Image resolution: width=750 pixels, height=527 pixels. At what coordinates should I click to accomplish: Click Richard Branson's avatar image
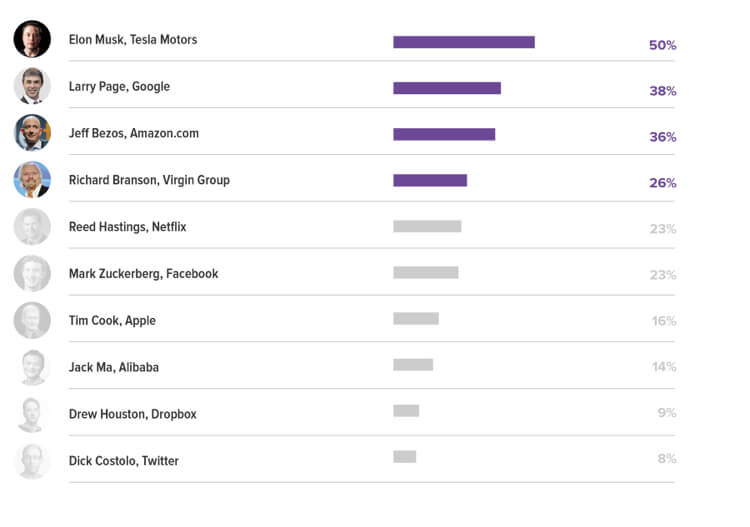(x=32, y=180)
